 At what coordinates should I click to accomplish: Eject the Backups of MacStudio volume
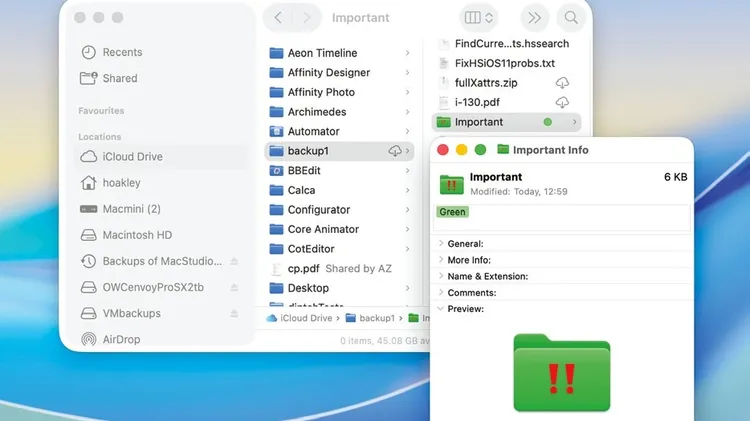pyautogui.click(x=234, y=262)
